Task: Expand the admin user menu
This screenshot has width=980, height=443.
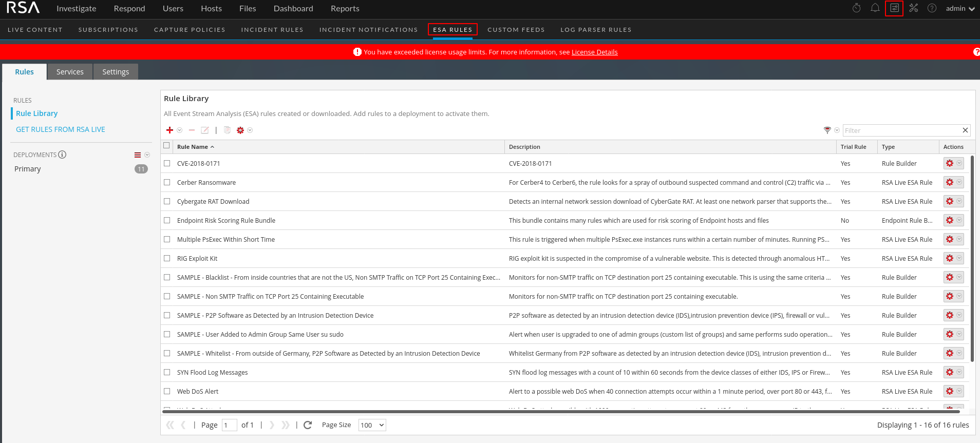Action: point(959,9)
